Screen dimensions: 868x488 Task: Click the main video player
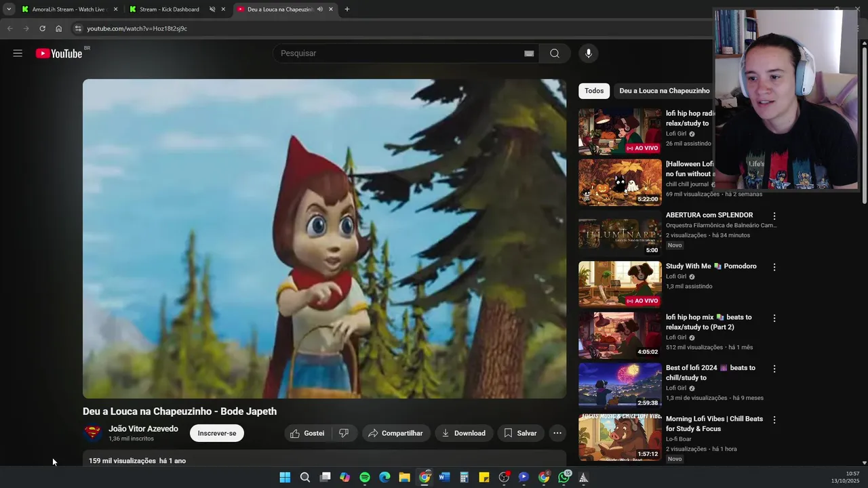(x=324, y=239)
